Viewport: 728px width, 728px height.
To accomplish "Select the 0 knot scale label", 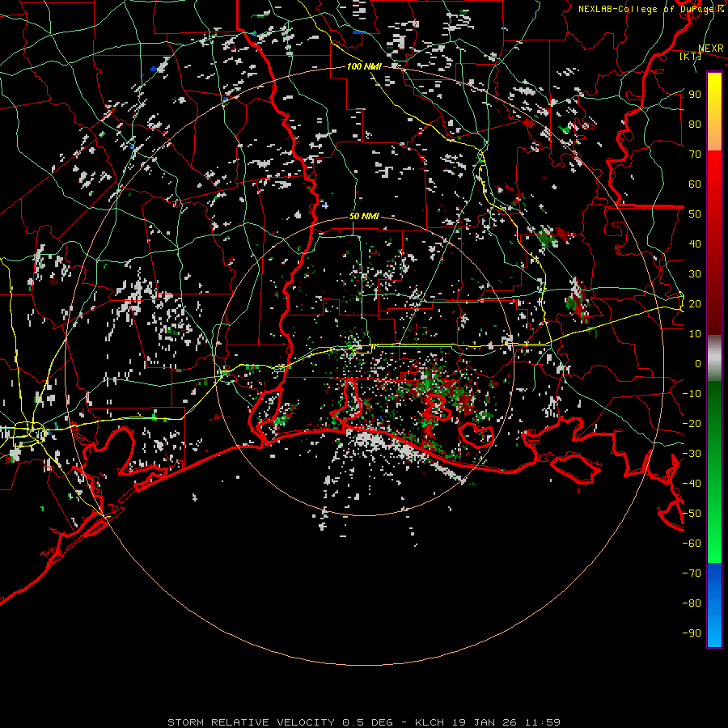I will [698, 363].
